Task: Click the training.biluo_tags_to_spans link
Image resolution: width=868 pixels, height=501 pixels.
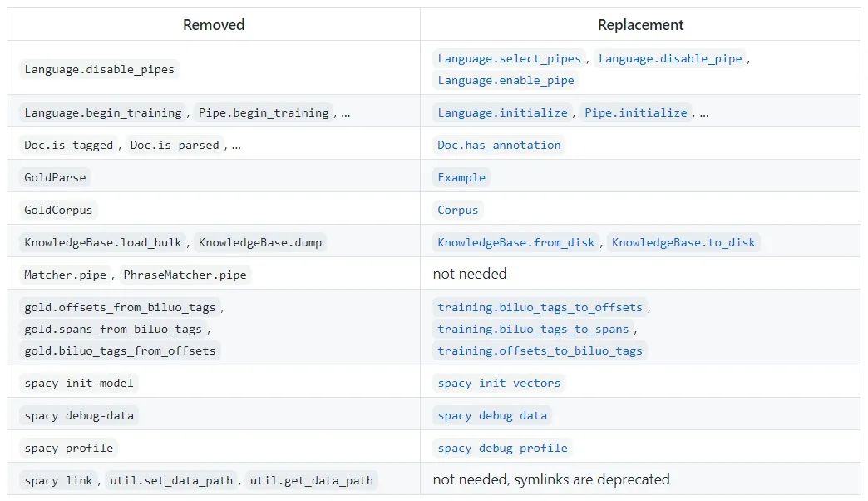Action: pos(533,329)
